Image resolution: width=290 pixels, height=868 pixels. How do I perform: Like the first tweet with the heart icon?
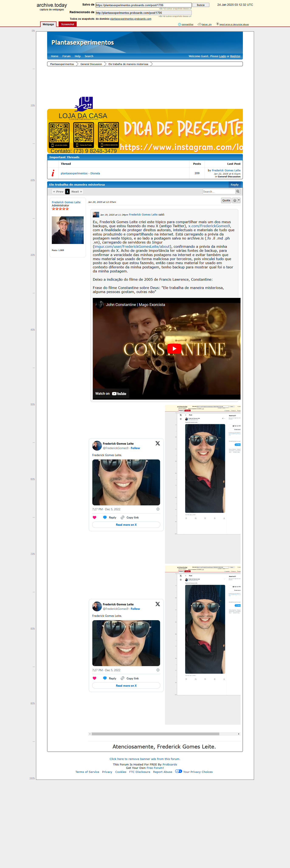[94, 518]
